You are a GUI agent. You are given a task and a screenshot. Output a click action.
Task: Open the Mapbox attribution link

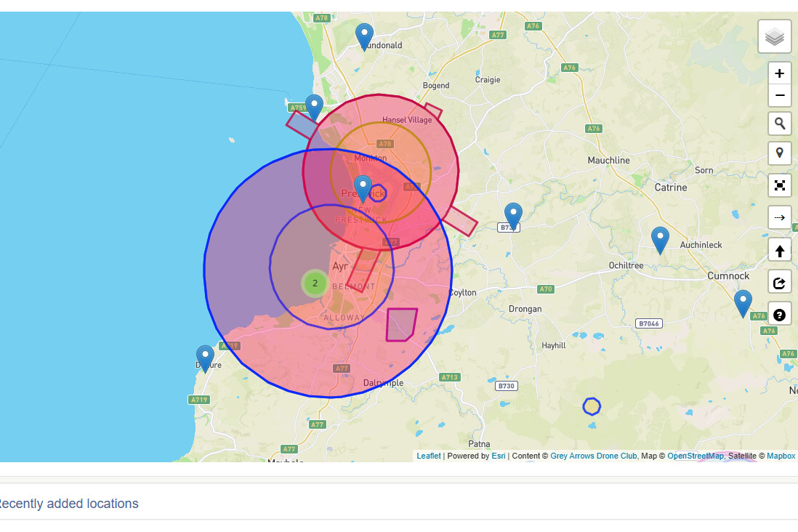click(781, 456)
